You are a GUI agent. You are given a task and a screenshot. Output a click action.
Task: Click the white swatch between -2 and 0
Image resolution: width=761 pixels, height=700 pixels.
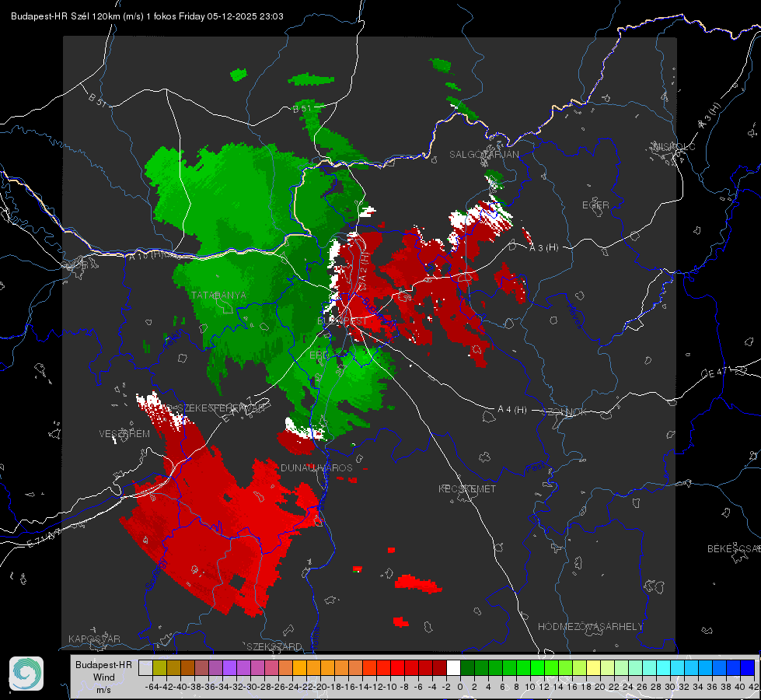(453, 667)
